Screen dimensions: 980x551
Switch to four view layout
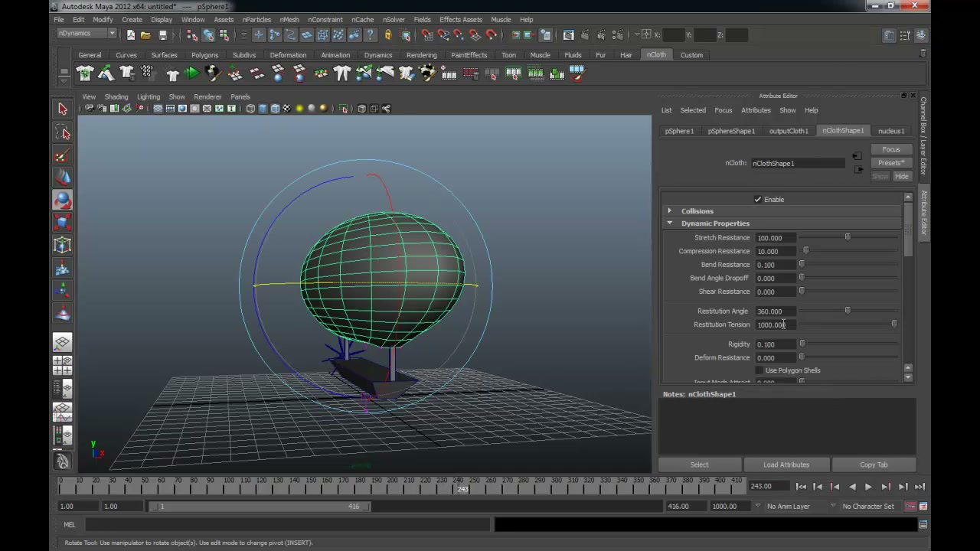pos(63,365)
